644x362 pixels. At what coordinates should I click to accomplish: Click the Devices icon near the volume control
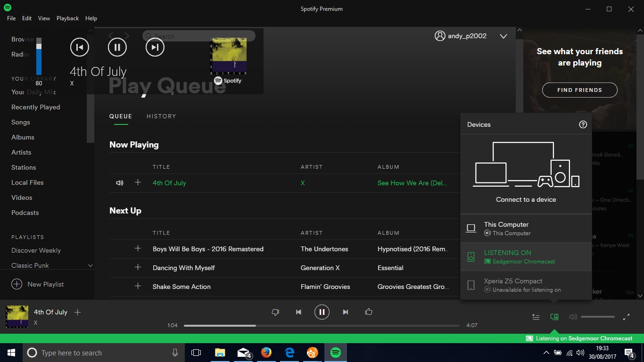554,317
